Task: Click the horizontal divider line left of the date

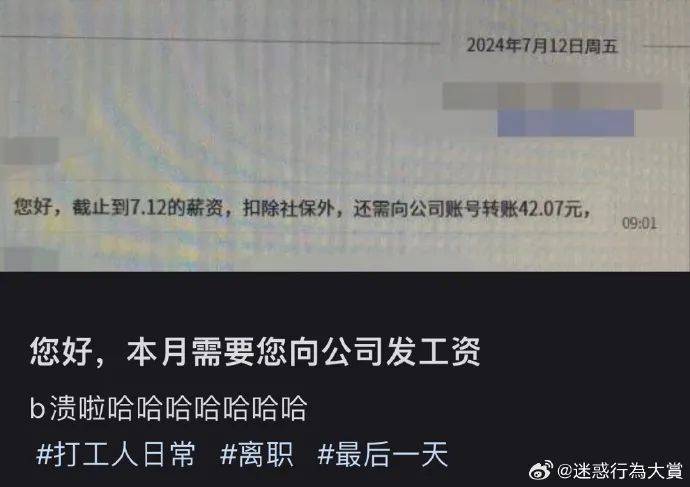Action: click(x=220, y=41)
